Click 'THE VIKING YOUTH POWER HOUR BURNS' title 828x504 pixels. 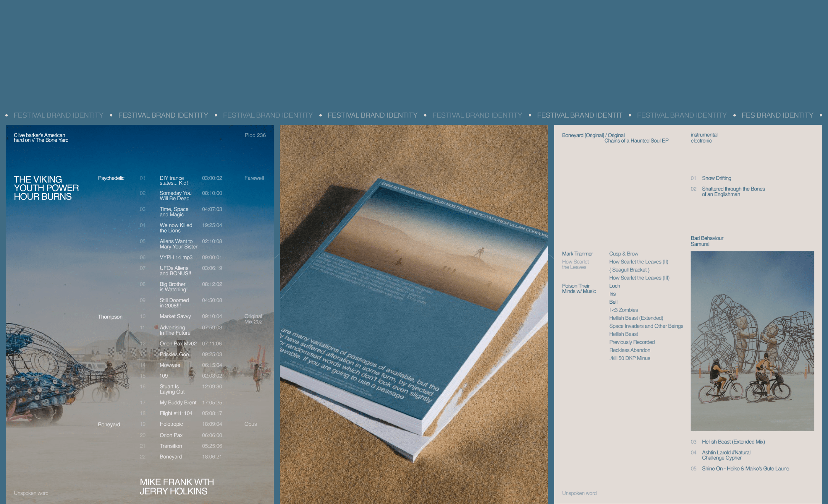pos(46,188)
